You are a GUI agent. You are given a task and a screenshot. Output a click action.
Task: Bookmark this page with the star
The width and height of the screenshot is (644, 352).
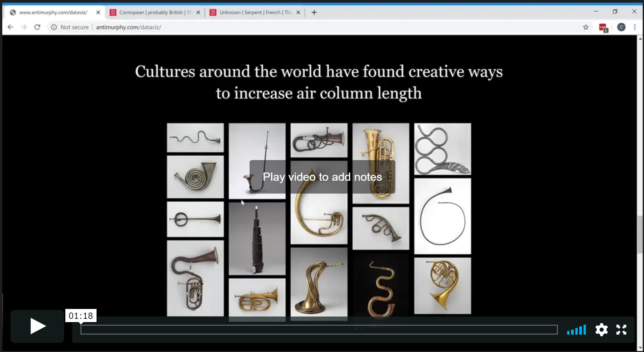(586, 27)
